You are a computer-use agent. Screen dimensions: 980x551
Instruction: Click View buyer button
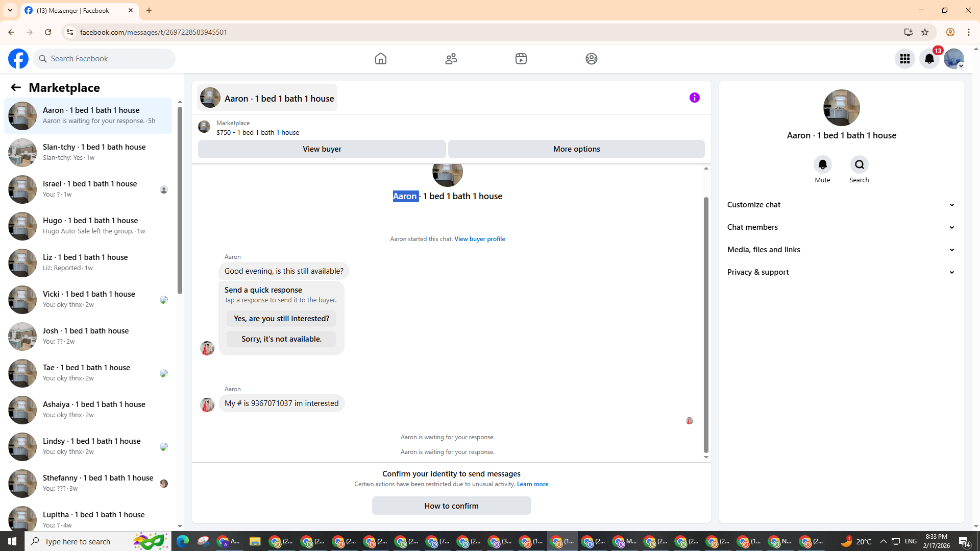pos(322,149)
